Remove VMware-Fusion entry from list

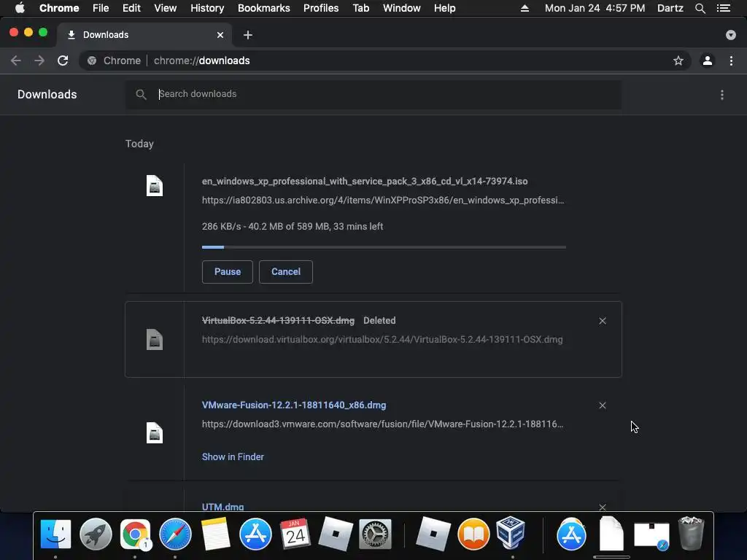[603, 405]
